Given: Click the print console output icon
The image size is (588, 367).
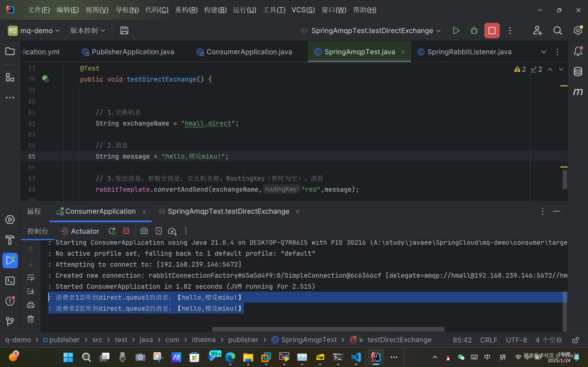Looking at the screenshot, I should (x=31, y=305).
